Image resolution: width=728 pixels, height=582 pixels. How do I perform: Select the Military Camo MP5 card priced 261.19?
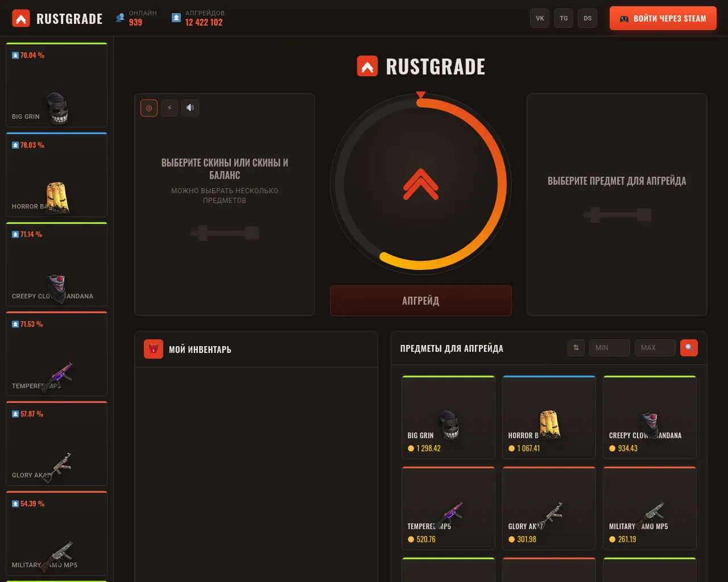coord(650,508)
